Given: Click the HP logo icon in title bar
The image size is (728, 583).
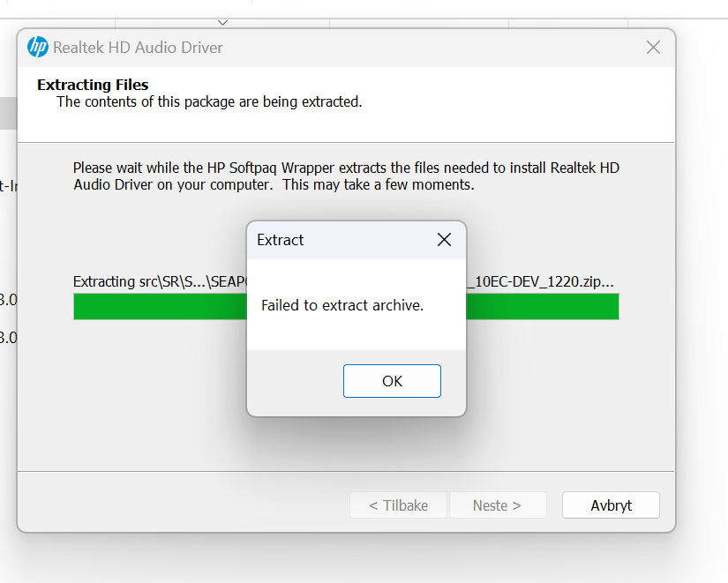Looking at the screenshot, I should pyautogui.click(x=38, y=48).
